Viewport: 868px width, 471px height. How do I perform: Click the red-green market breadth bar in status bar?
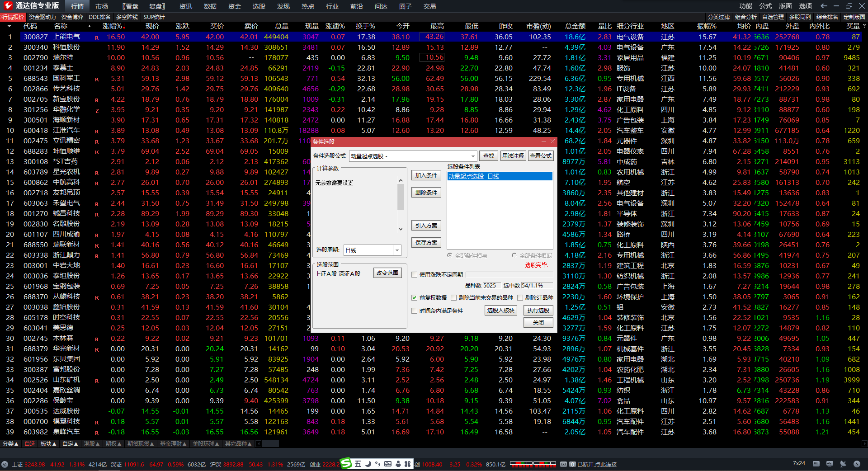point(533,464)
